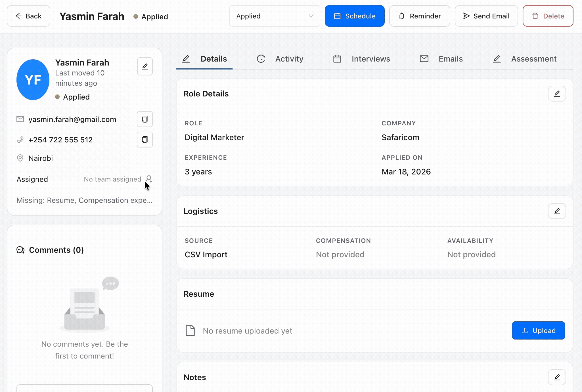
Task: Edit Role Details with pencil icon
Action: click(557, 94)
